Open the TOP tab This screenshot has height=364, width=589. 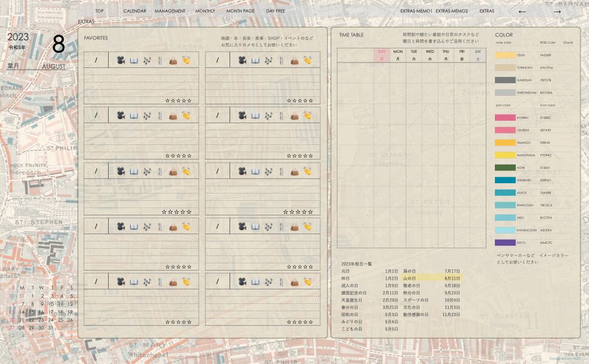tap(99, 11)
